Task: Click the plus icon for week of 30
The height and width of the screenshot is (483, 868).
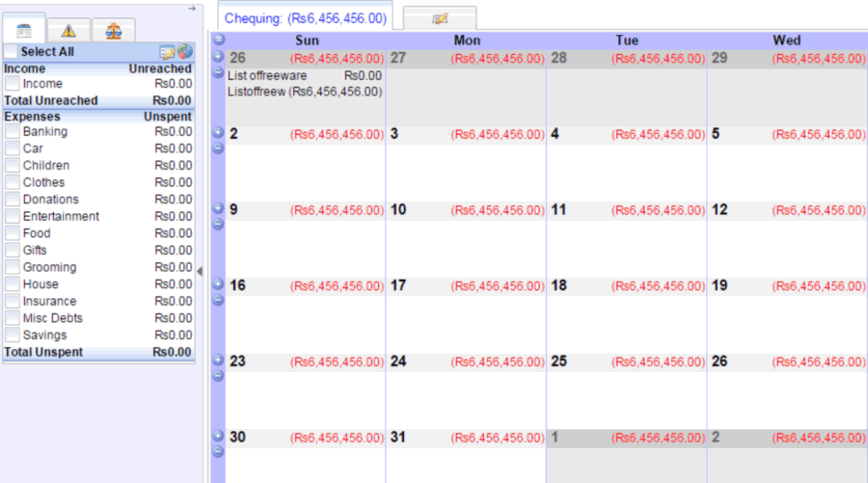Action: pyautogui.click(x=218, y=436)
